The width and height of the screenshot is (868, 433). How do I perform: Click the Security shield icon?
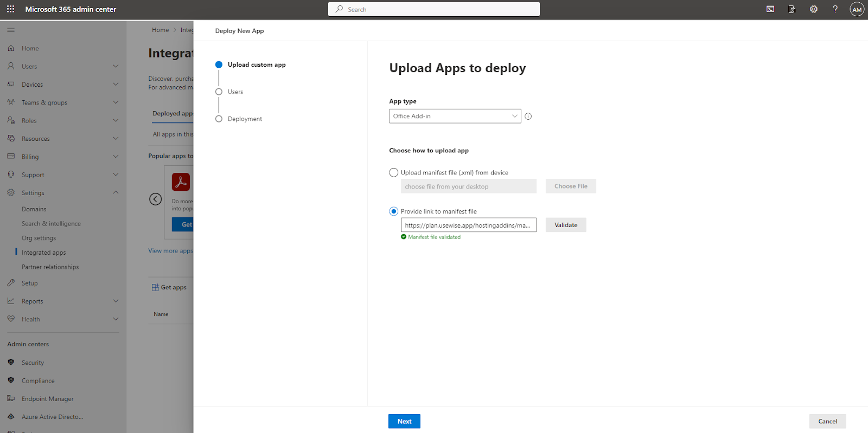point(11,362)
